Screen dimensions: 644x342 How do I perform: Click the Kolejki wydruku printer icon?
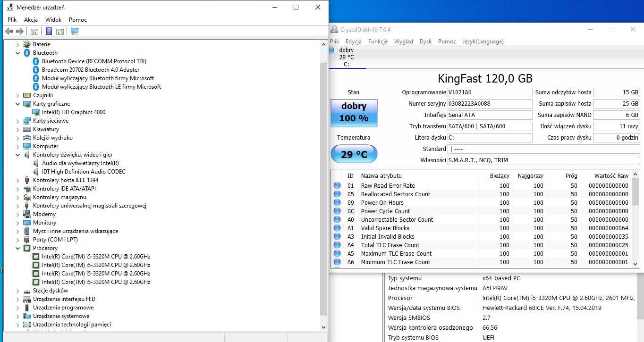pyautogui.click(x=27, y=138)
